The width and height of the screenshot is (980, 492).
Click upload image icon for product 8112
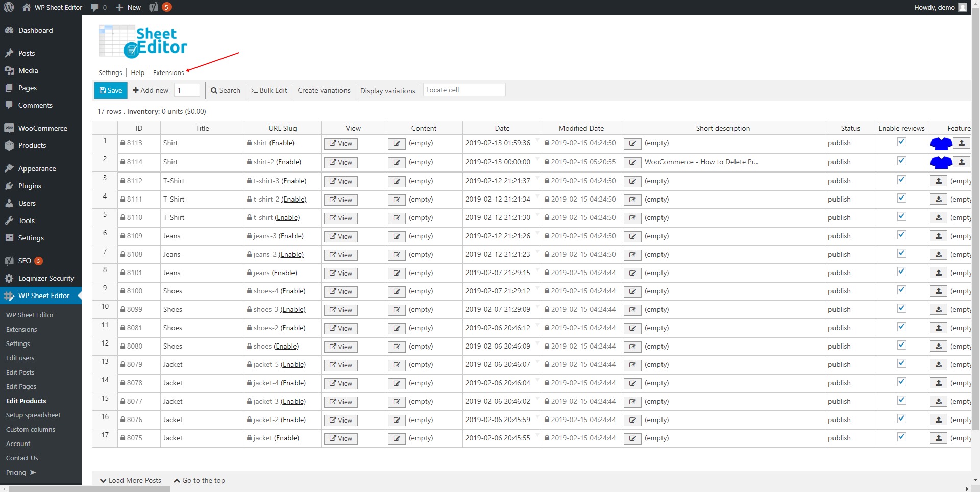click(x=938, y=181)
